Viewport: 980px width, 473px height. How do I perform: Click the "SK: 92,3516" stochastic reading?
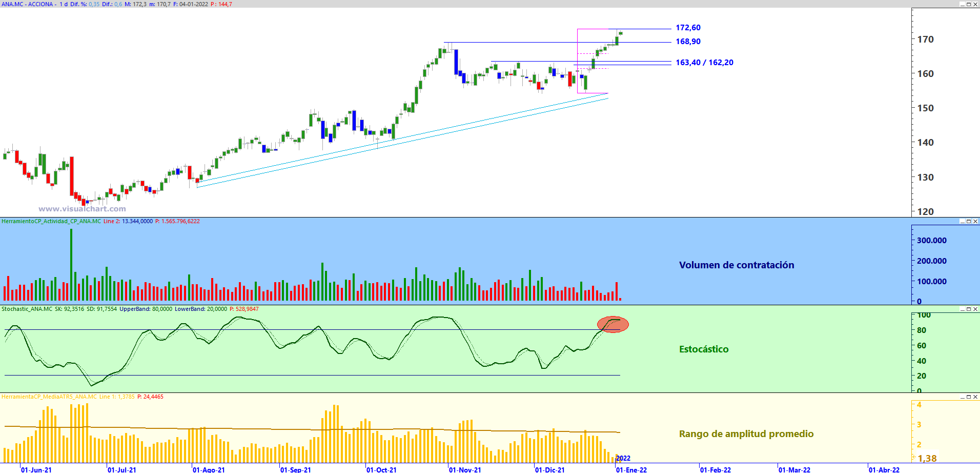[69, 309]
